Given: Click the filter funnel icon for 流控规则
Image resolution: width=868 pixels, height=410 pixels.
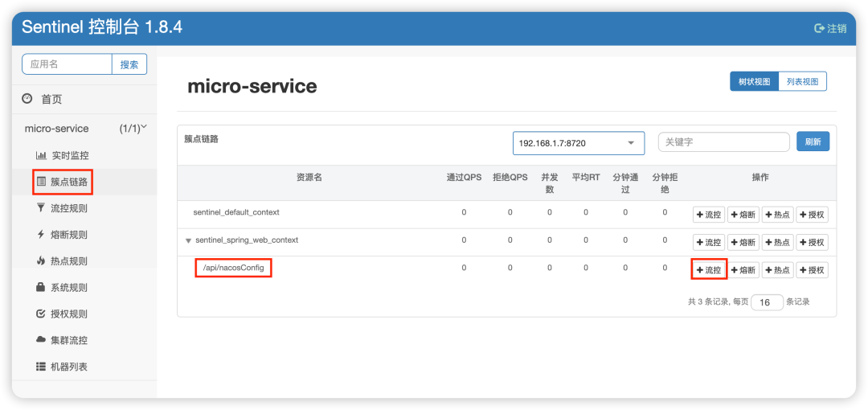Looking at the screenshot, I should 41,207.
